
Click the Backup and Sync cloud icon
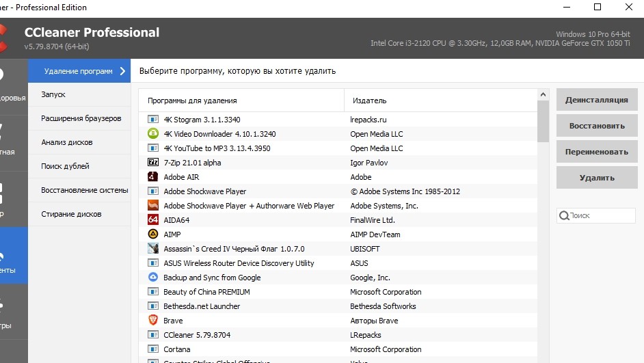pyautogui.click(x=153, y=278)
